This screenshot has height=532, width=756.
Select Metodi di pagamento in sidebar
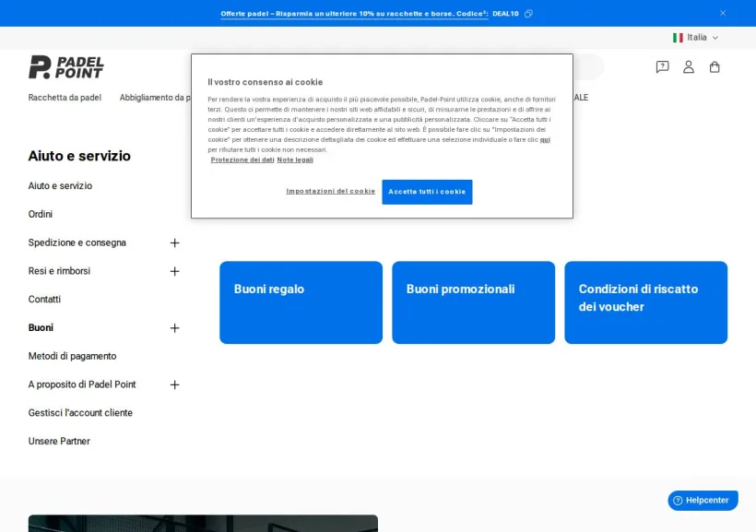tap(72, 356)
